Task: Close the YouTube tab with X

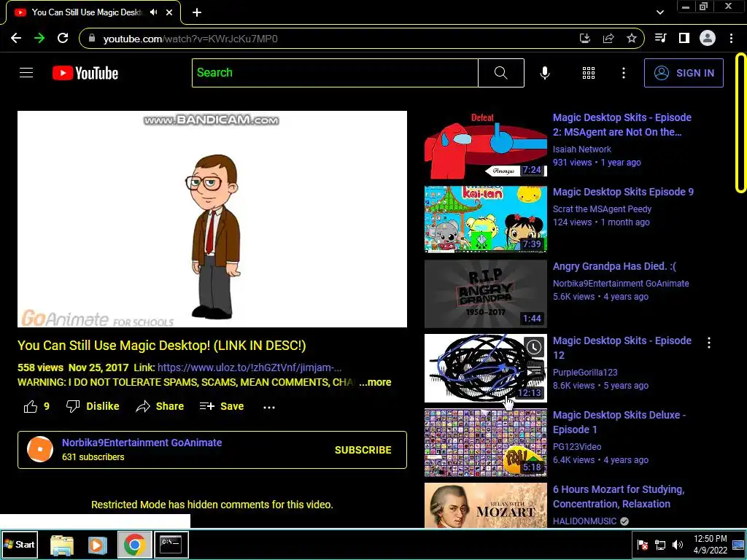Action: tap(169, 13)
